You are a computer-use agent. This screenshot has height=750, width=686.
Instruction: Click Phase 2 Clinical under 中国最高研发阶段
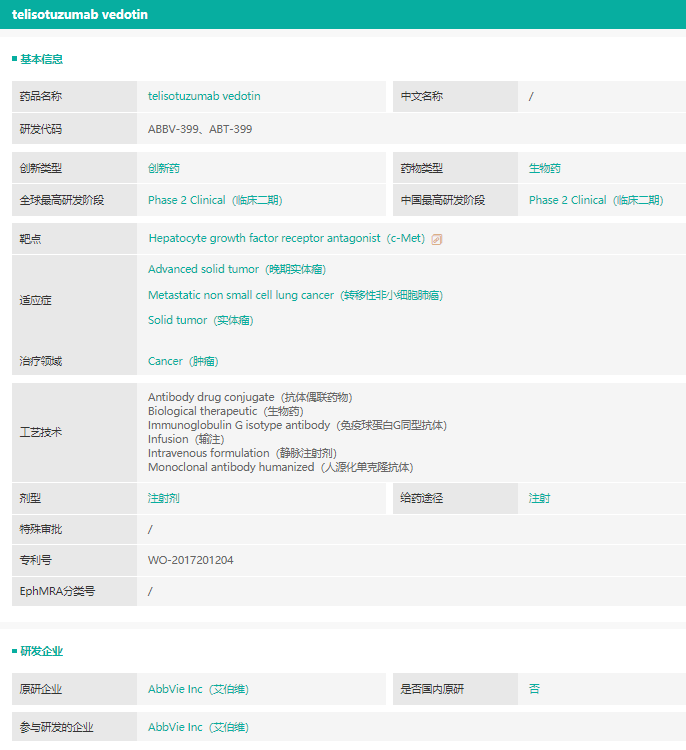coord(595,200)
